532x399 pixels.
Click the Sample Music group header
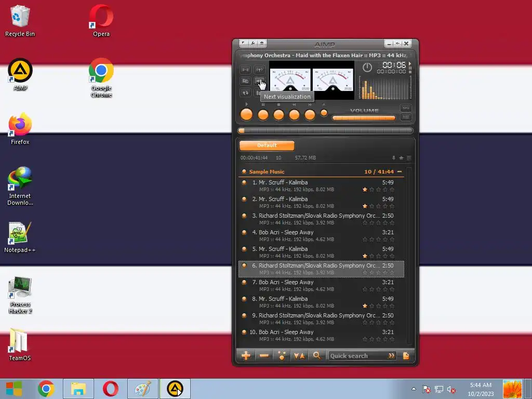coord(321,171)
